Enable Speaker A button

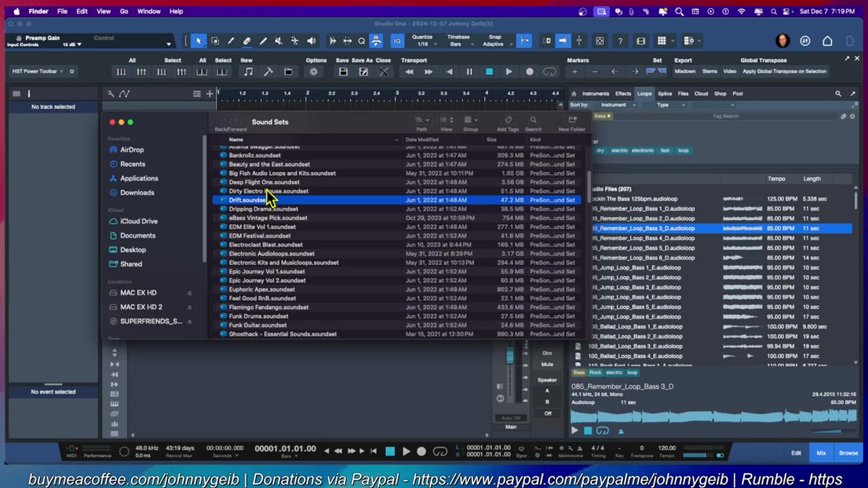(x=547, y=391)
